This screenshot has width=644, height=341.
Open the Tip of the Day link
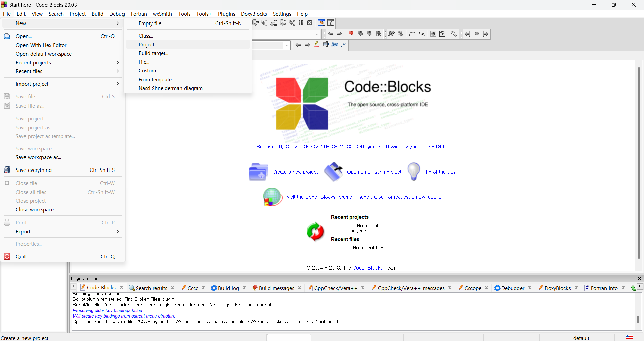(x=440, y=172)
